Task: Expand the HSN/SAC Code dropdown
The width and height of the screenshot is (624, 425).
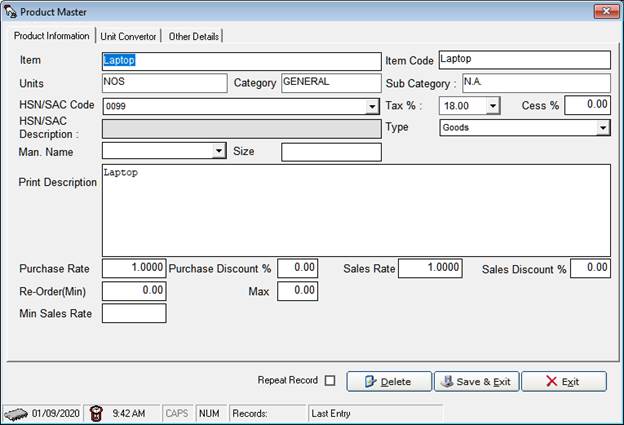Action: coord(372,106)
